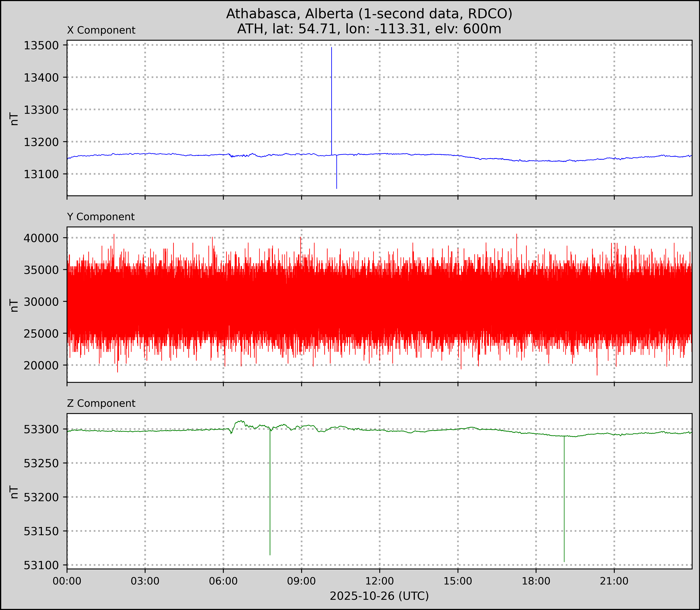Click the station info line with lat 54.71

[x=369, y=29]
